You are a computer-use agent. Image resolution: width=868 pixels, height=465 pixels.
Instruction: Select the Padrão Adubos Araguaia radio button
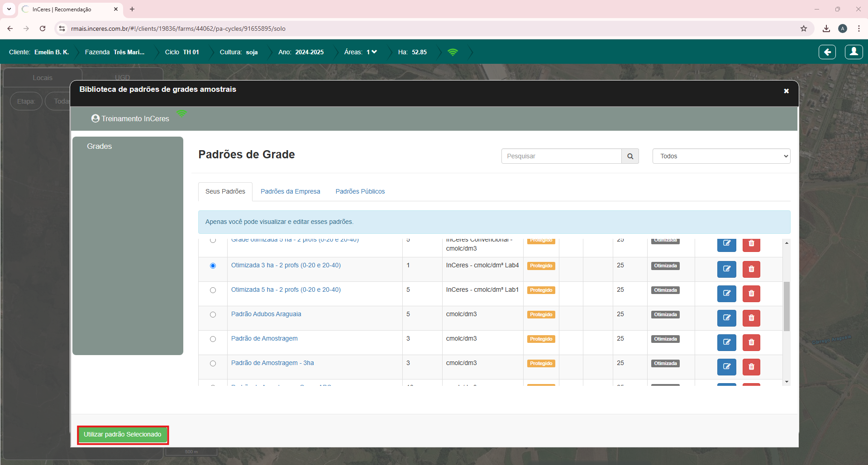[x=213, y=314]
